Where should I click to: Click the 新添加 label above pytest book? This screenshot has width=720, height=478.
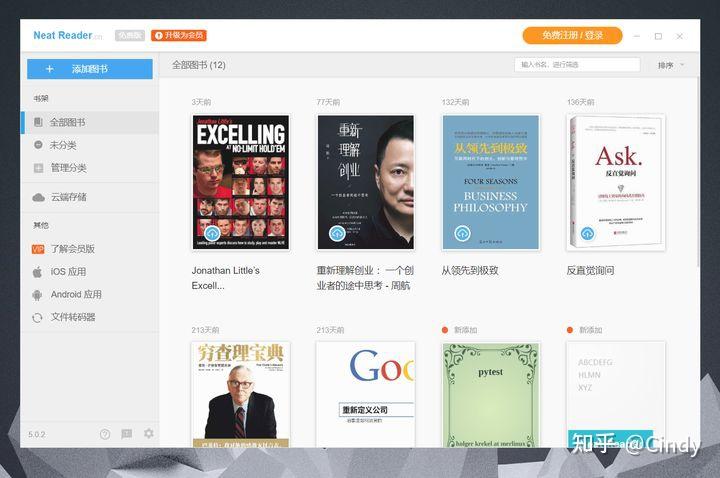coord(465,330)
